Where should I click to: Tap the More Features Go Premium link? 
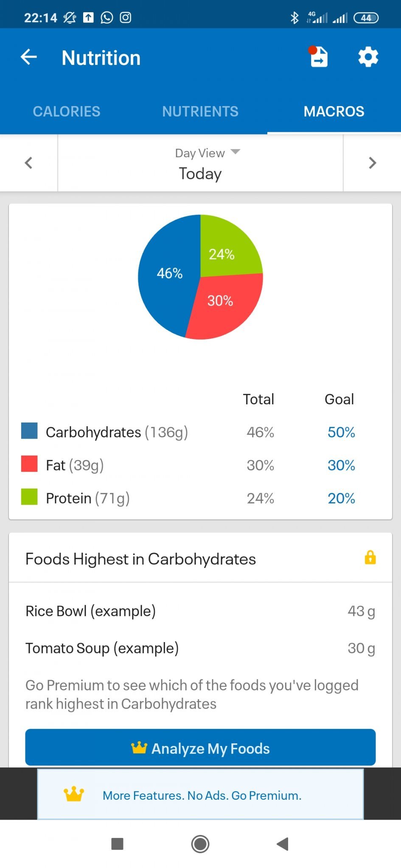coord(202,796)
